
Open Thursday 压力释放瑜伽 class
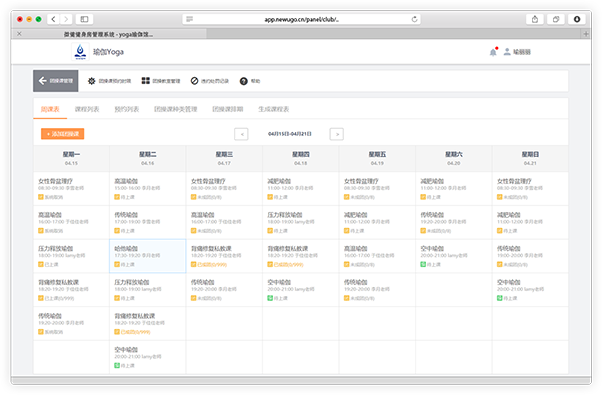[x=301, y=222]
